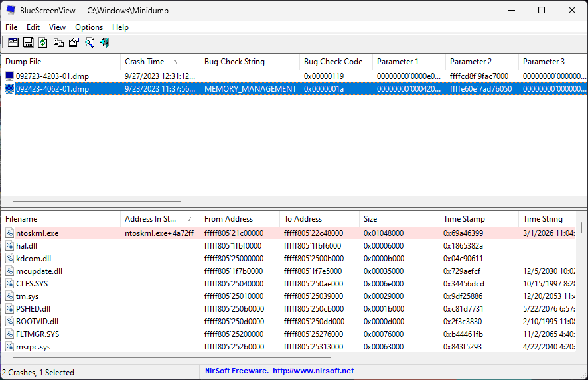
Task: Click the Filename column header
Action: (21, 219)
